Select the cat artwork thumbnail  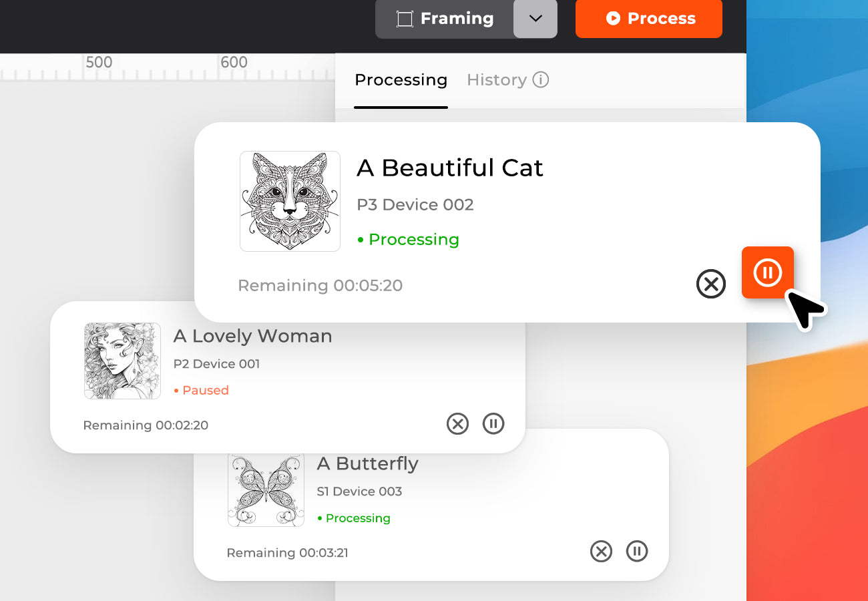click(x=290, y=201)
